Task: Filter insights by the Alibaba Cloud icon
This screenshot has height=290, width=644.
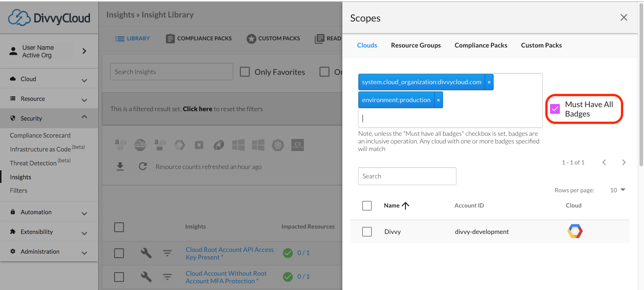Action: coord(298,145)
